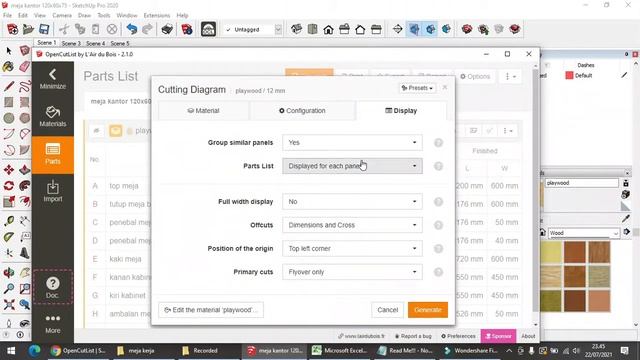Click help icon next to Parts List

pos(438,166)
